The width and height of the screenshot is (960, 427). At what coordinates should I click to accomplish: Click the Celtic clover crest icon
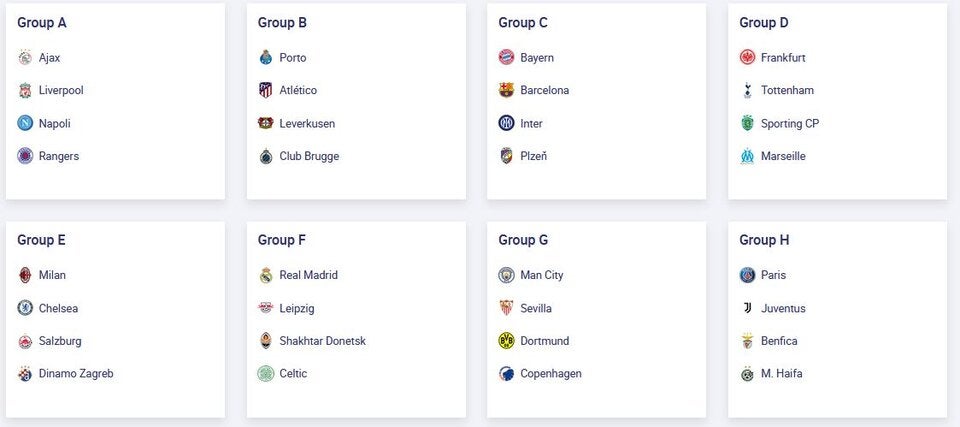(265, 374)
